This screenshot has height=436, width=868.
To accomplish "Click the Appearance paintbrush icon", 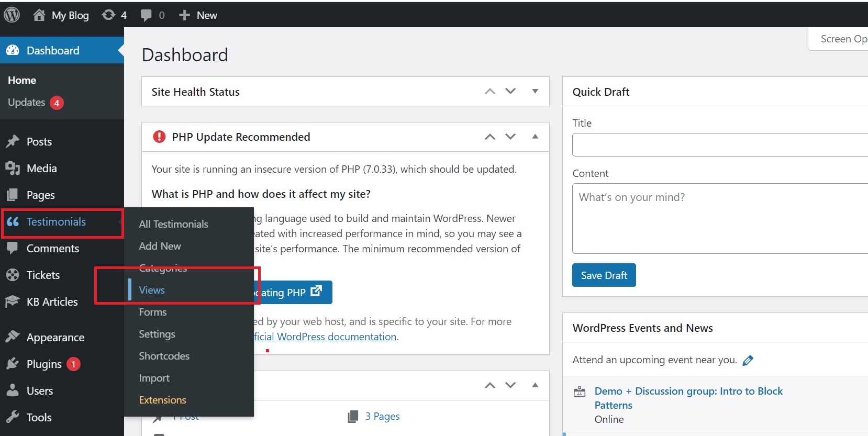I will (x=13, y=337).
